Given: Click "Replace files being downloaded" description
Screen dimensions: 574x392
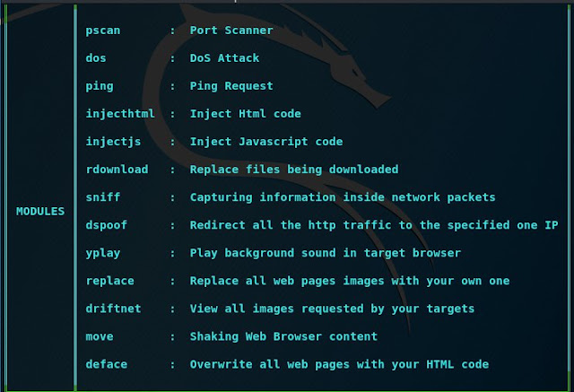Looking at the screenshot, I should [x=294, y=170].
